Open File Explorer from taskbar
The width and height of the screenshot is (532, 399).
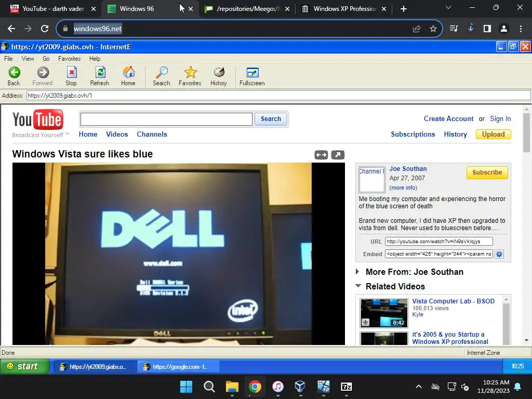click(232, 387)
